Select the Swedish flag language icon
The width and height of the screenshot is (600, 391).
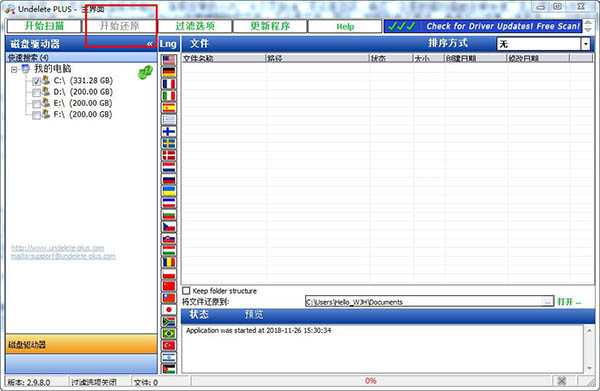169,143
